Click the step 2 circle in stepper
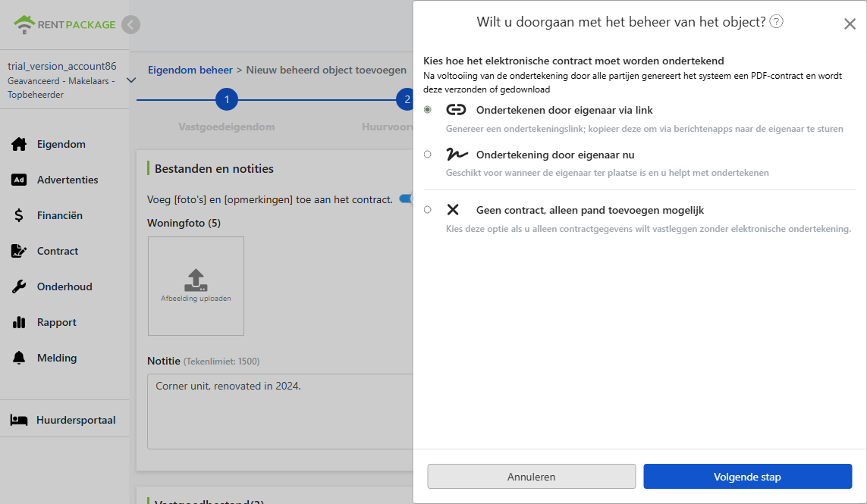Image resolution: width=867 pixels, height=504 pixels. pyautogui.click(x=405, y=99)
